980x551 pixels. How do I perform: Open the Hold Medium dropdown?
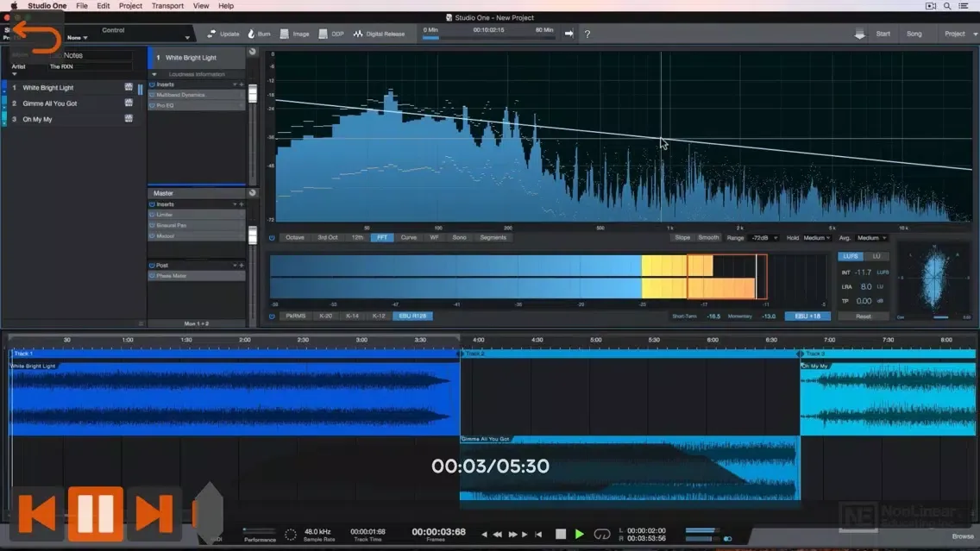click(817, 238)
